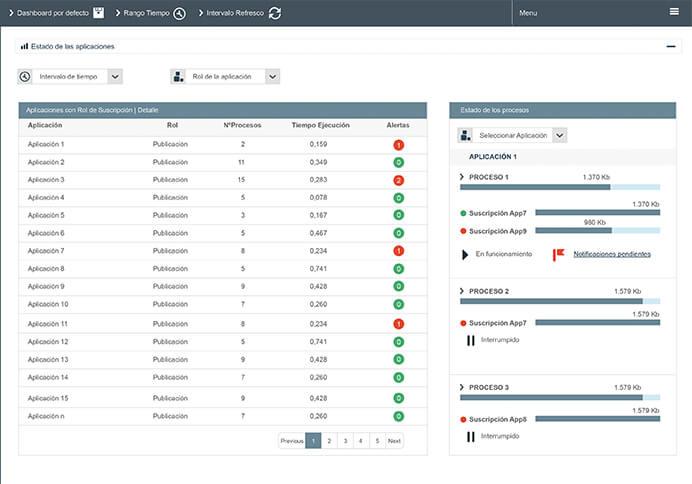Click the clock icon for Intervalo de tiempo

point(25,76)
